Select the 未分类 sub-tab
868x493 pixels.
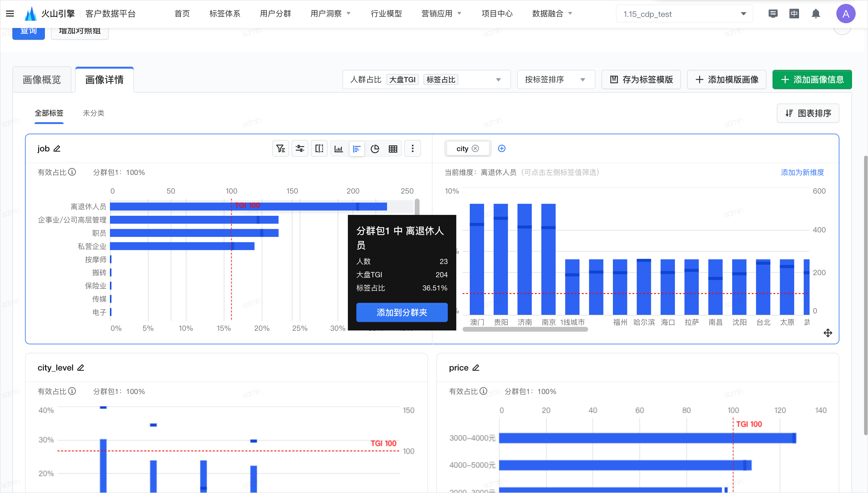click(x=93, y=113)
